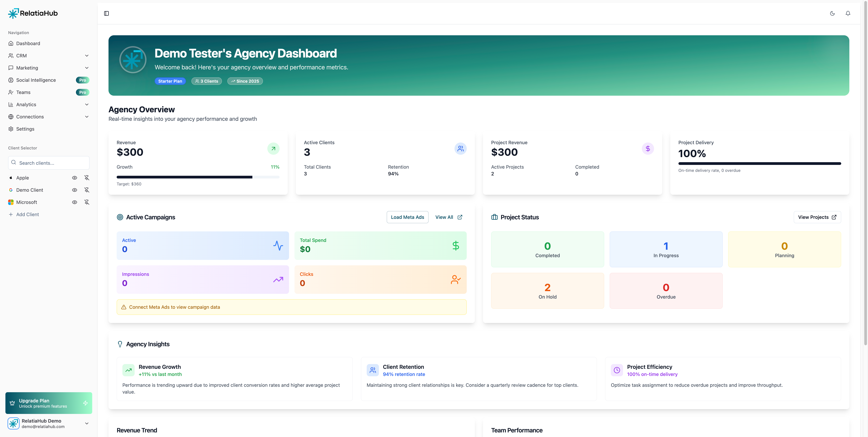This screenshot has height=437, width=868.
Task: Open notifications bell icon
Action: click(x=848, y=14)
